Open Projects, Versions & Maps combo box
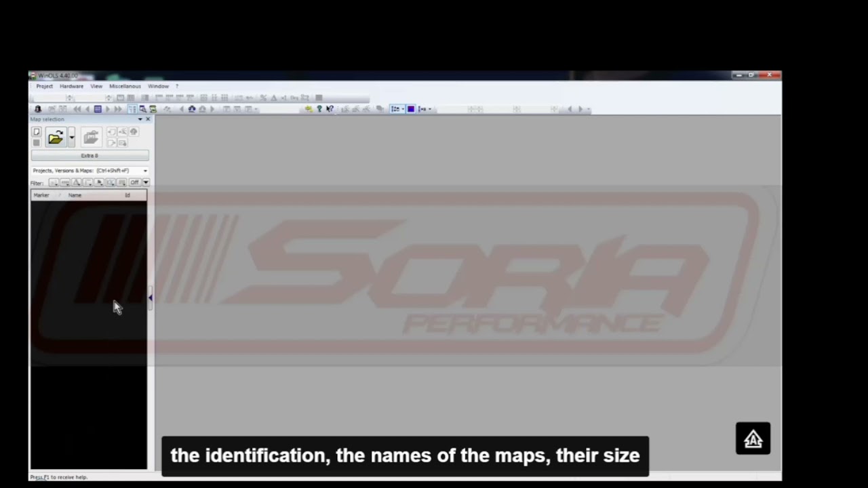The width and height of the screenshot is (868, 488). pyautogui.click(x=90, y=171)
